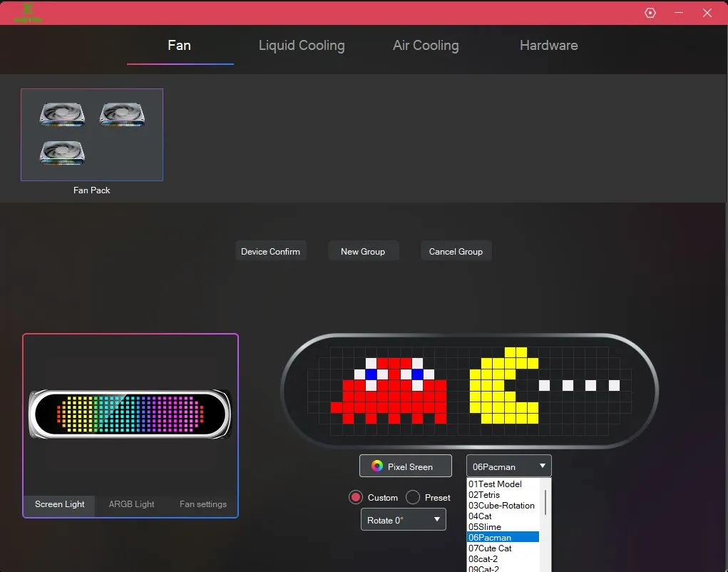Select the highlighted 06Pacman list entry

pos(503,538)
